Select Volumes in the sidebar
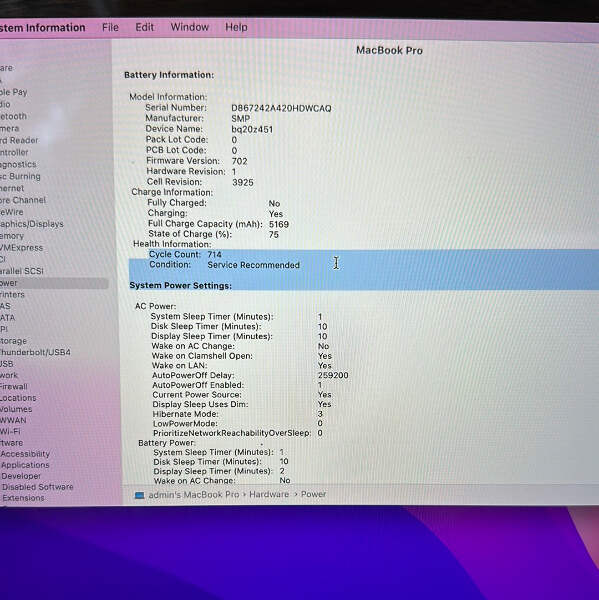Image resolution: width=599 pixels, height=600 pixels. (x=16, y=409)
